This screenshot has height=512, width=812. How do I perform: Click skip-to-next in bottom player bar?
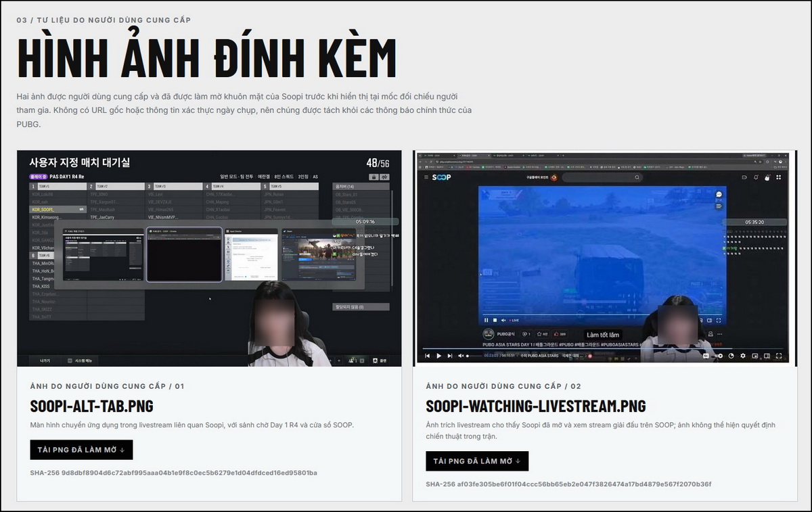[x=450, y=356]
